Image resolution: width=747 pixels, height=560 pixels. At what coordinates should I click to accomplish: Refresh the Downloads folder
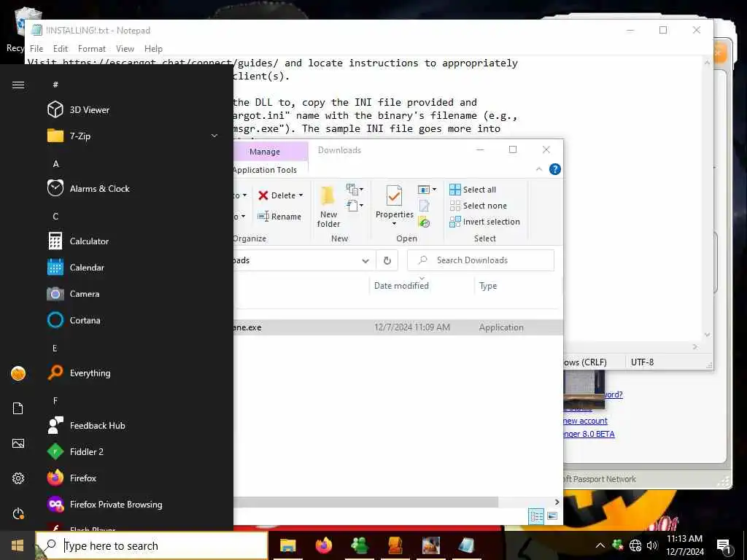tap(387, 260)
